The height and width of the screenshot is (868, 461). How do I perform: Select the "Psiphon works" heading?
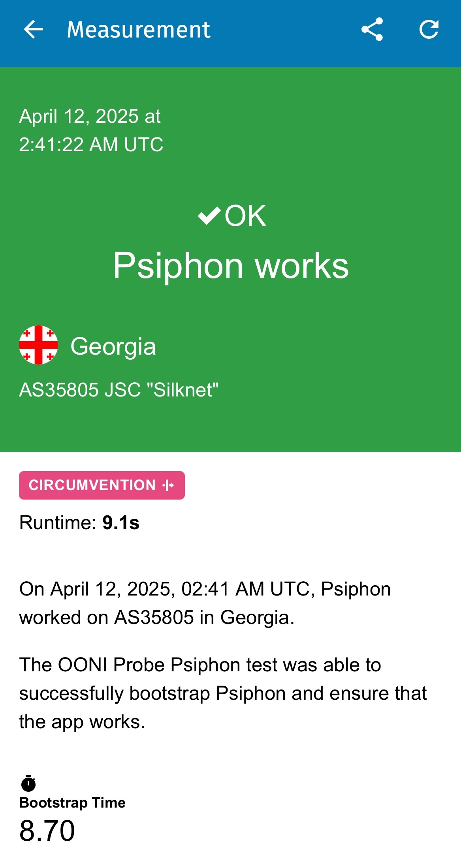point(231,266)
